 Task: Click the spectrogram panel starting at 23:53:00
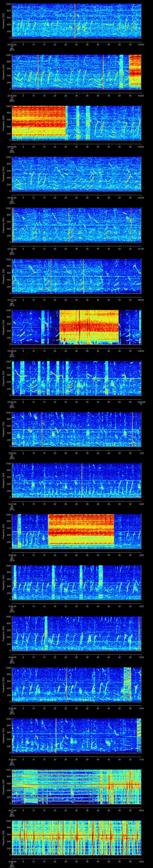tap(77, 72)
